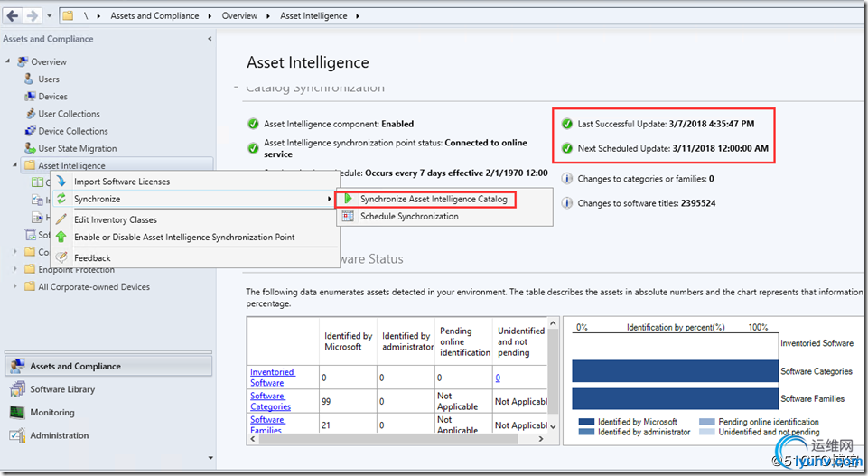Select the Overview tree node
This screenshot has width=868, height=476.
point(49,62)
